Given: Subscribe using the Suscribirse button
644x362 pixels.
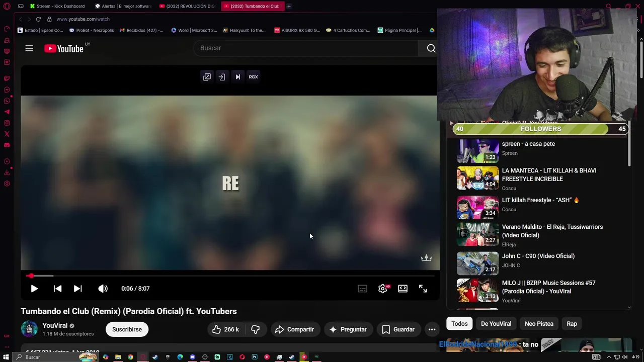Looking at the screenshot, I should pos(127,329).
